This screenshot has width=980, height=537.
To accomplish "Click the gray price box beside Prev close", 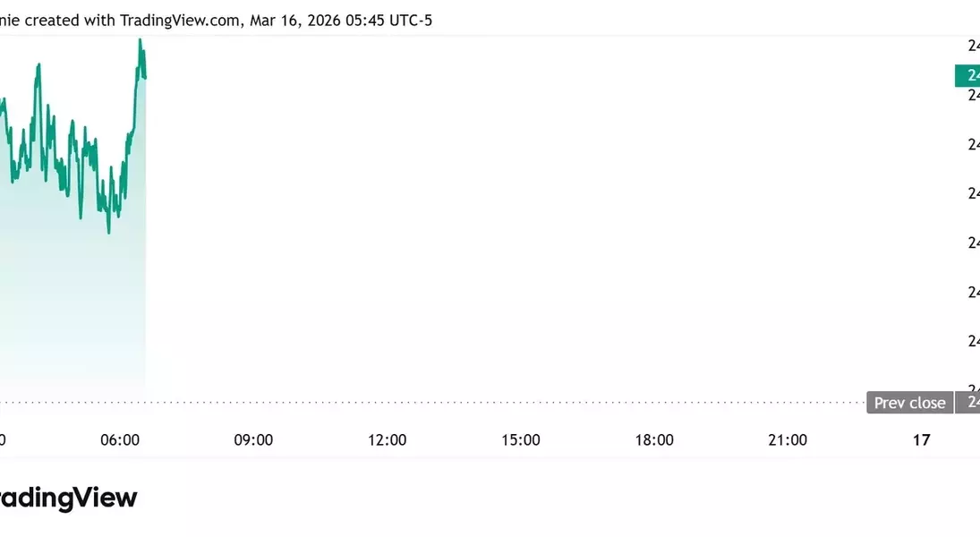I will pos(968,403).
